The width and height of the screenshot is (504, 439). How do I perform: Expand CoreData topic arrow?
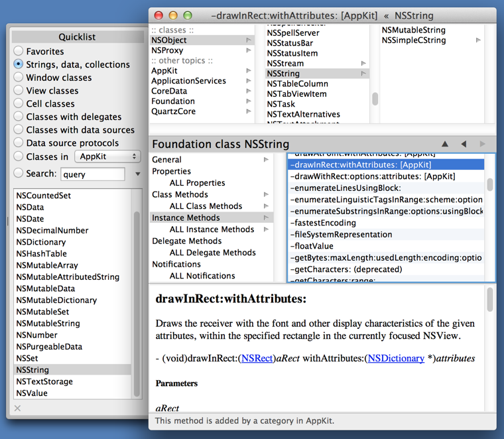coord(249,91)
